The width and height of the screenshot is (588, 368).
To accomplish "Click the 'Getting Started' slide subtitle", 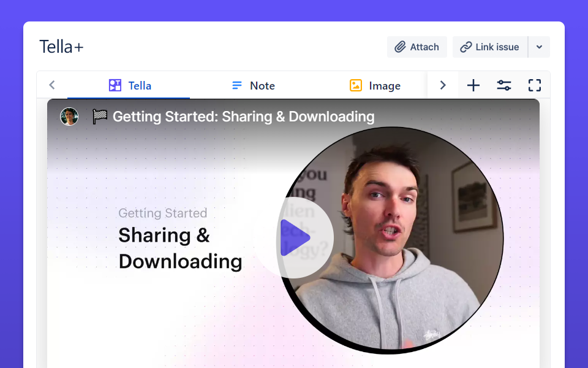I will 163,213.
